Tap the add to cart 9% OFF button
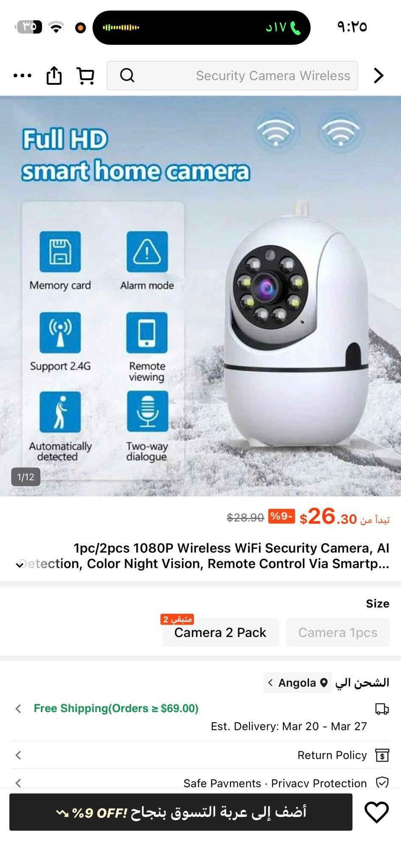This screenshot has width=401, height=868. (181, 812)
